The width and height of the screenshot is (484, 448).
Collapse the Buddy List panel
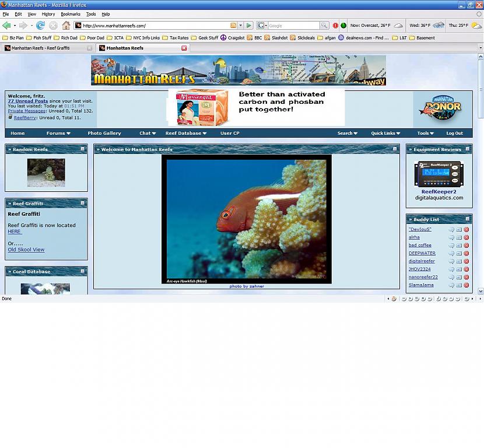coord(468,219)
